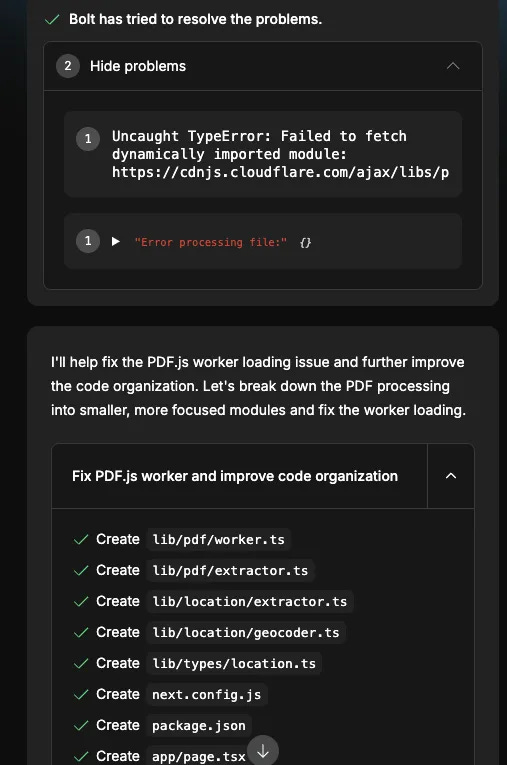Expand the Error processing file triangle
507x765 pixels.
click(x=116, y=241)
